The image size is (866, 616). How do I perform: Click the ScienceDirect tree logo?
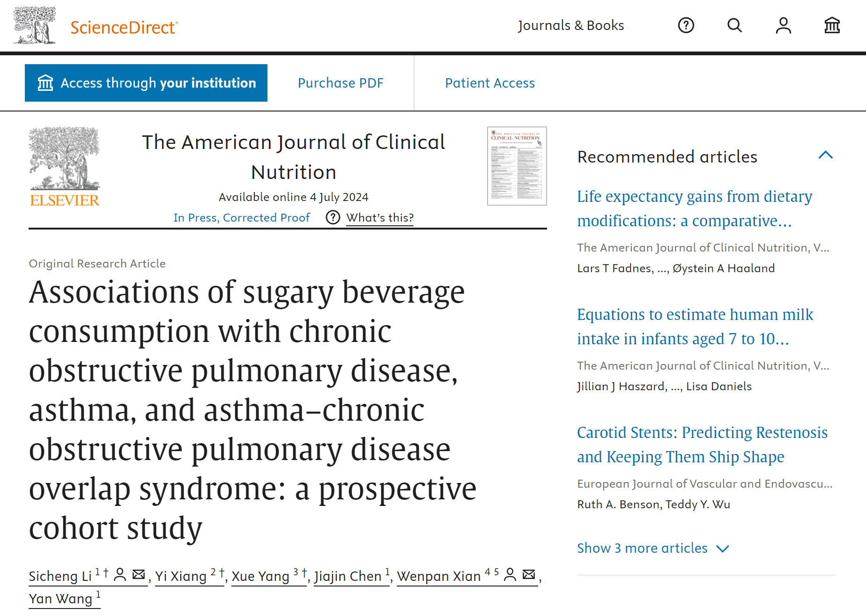(35, 25)
